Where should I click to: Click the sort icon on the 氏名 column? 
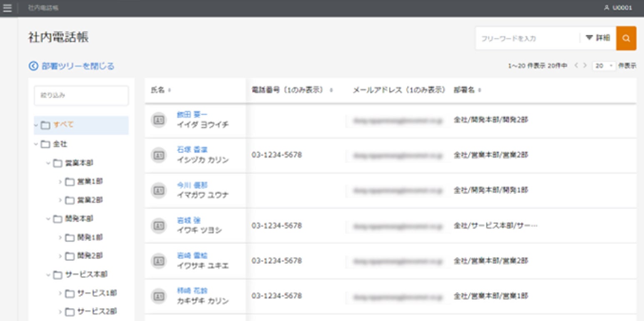click(x=170, y=89)
